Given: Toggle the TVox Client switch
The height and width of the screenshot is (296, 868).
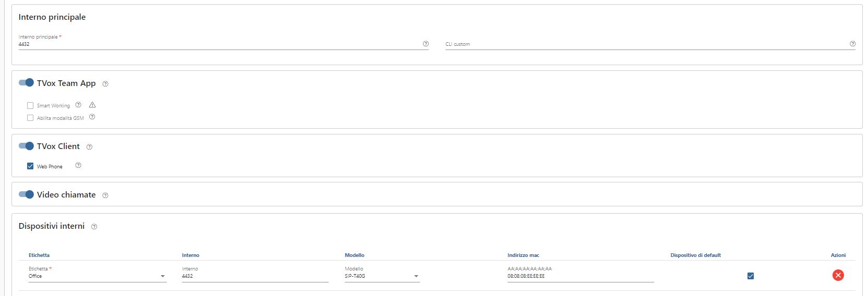Looking at the screenshot, I should (x=26, y=146).
